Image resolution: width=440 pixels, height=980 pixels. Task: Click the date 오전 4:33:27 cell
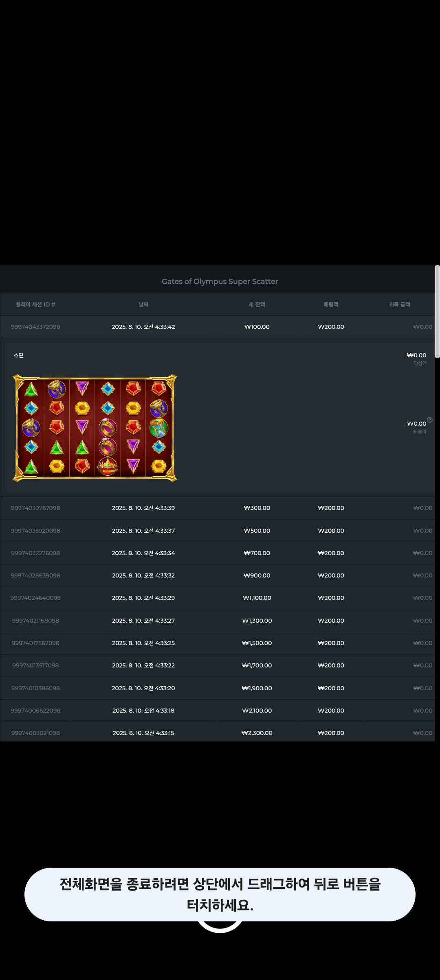coord(143,621)
